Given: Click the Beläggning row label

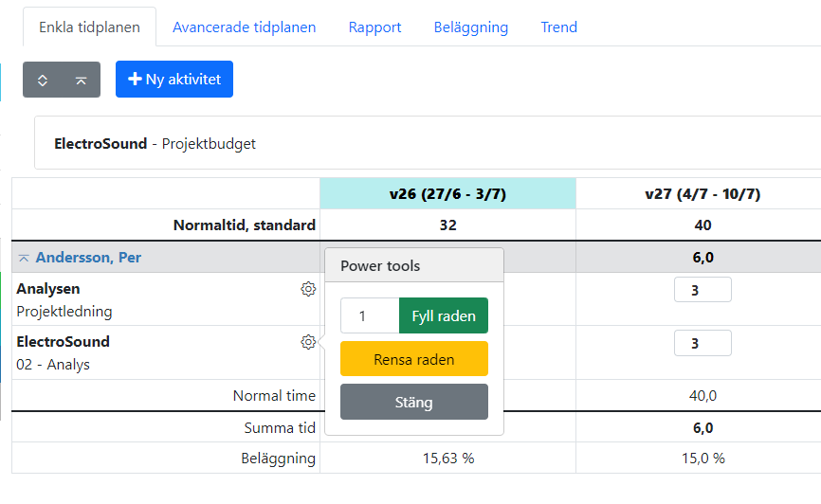Looking at the screenshot, I should point(278,459).
